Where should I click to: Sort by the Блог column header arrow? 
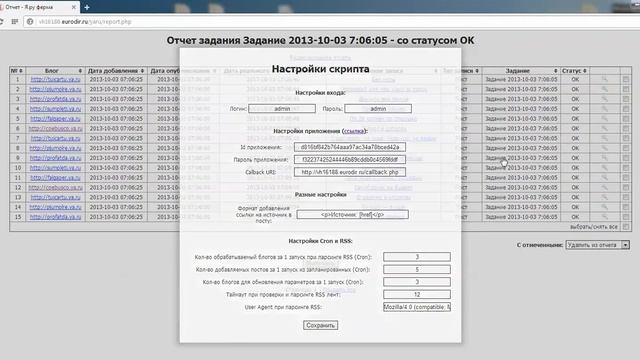click(80, 71)
